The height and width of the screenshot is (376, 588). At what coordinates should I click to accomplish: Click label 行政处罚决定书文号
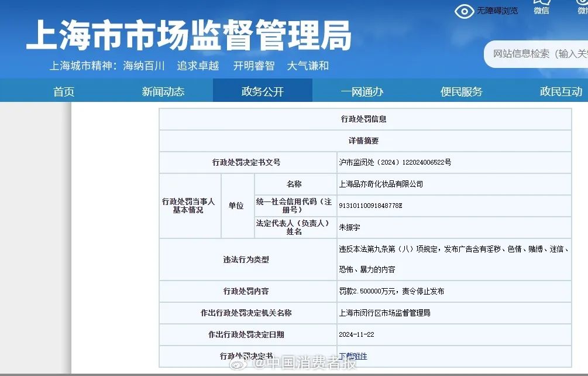tap(246, 162)
